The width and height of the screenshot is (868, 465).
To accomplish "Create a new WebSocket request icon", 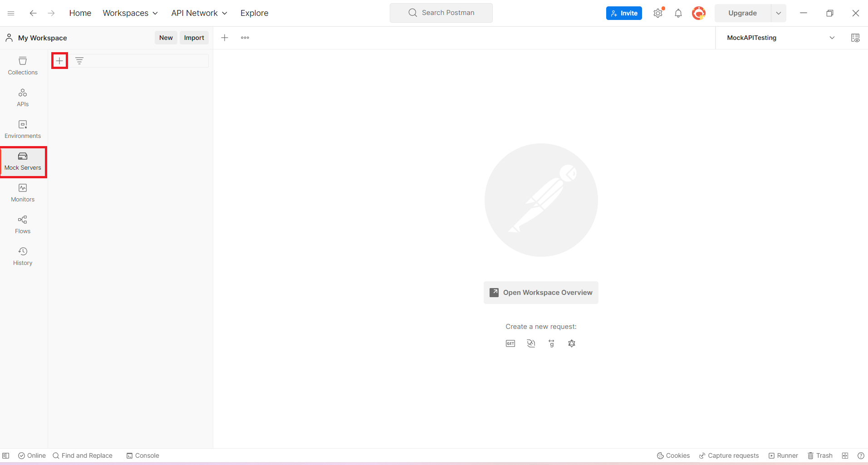I will [x=531, y=343].
